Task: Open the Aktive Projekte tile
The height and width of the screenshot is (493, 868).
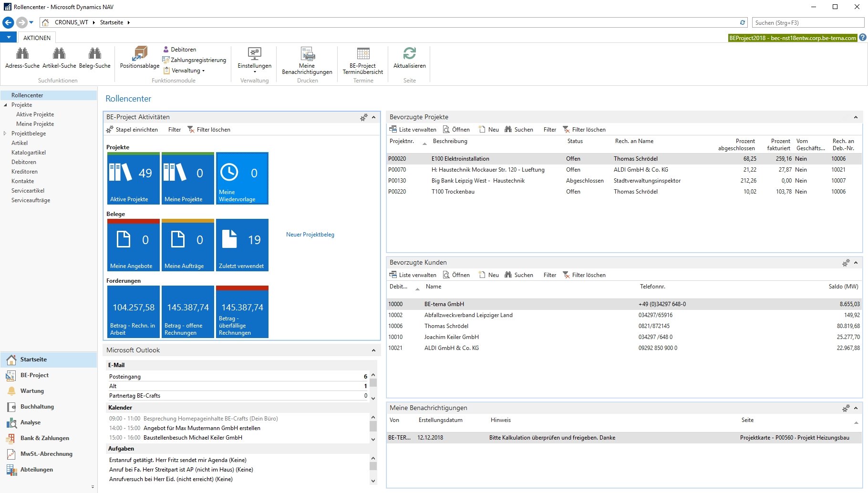Action: click(134, 179)
